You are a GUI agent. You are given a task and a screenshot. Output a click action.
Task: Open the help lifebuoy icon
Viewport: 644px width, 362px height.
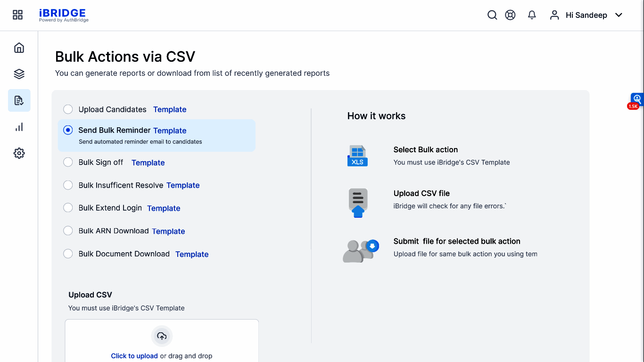(x=510, y=15)
